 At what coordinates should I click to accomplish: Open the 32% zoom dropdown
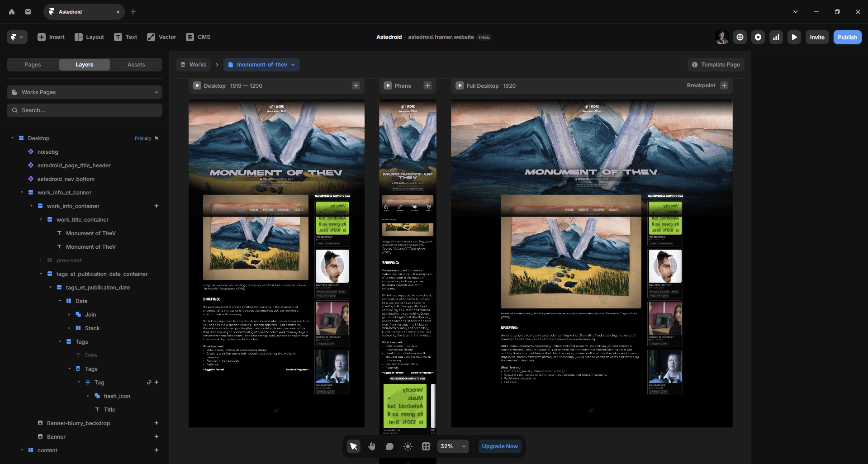click(453, 446)
